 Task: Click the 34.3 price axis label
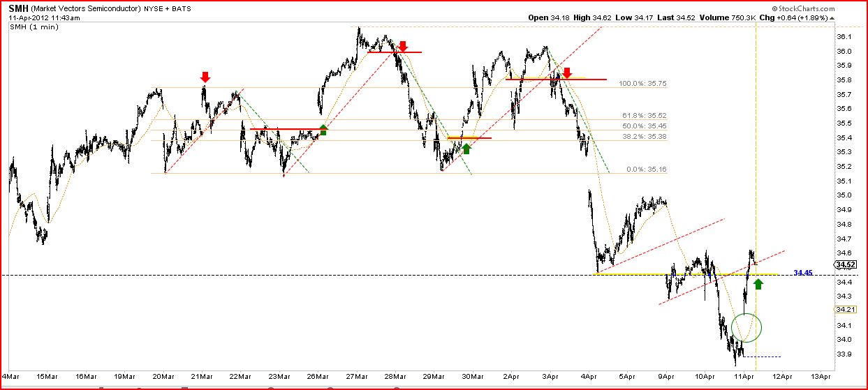click(843, 297)
